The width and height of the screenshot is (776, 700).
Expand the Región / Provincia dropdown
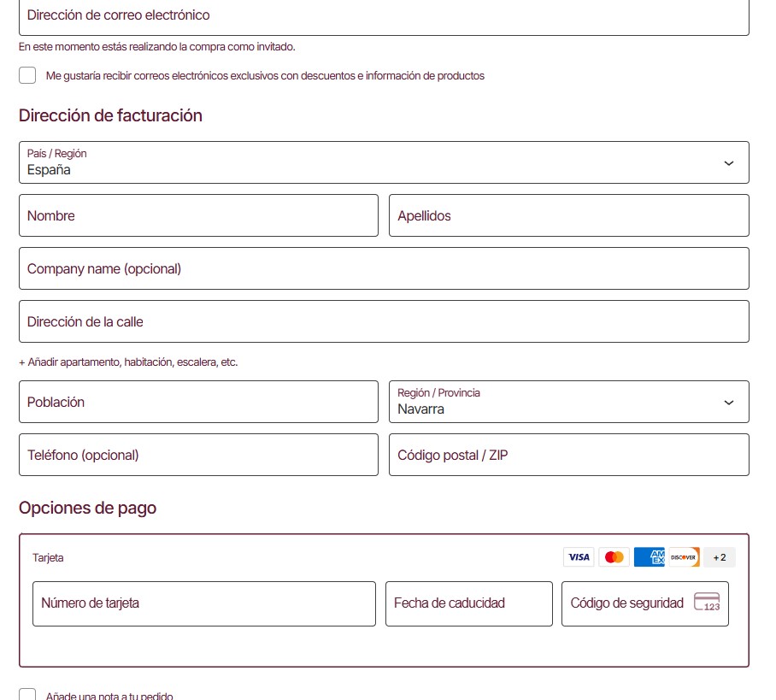click(568, 402)
